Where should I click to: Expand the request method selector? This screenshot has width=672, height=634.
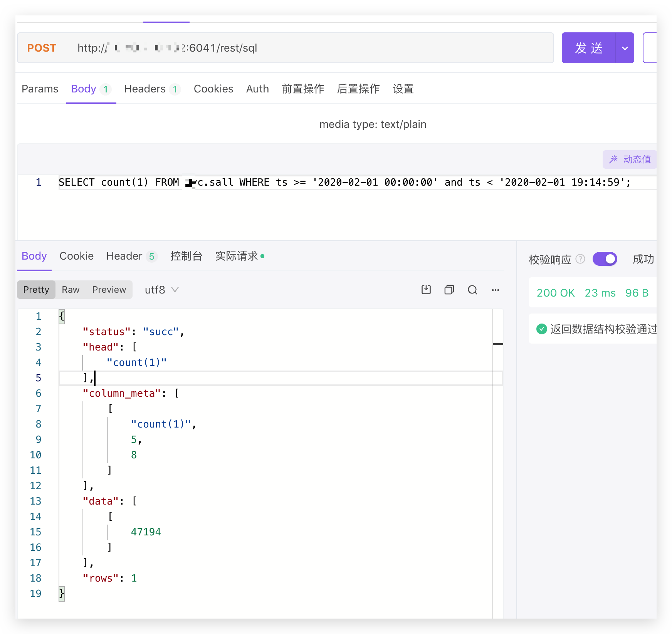coord(42,48)
